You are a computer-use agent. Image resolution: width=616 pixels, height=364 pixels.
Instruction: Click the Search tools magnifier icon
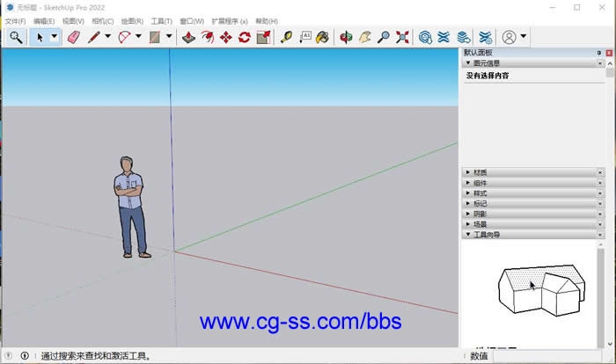tap(16, 37)
